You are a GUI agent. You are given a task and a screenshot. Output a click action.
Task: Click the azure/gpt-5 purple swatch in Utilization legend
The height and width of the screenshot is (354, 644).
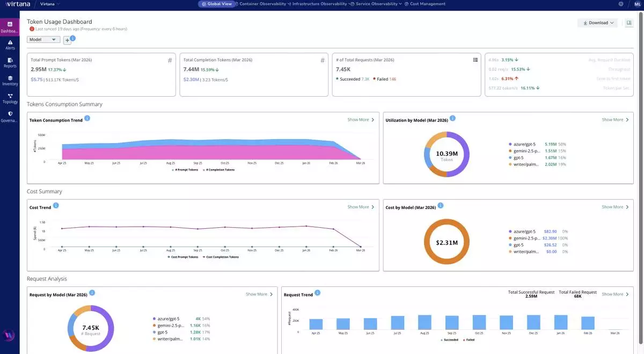point(509,145)
